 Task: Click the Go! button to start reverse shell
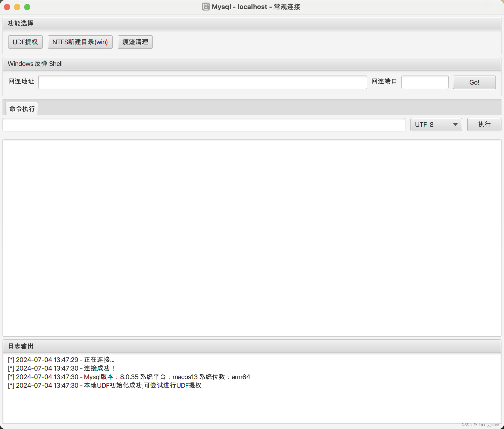pyautogui.click(x=474, y=82)
